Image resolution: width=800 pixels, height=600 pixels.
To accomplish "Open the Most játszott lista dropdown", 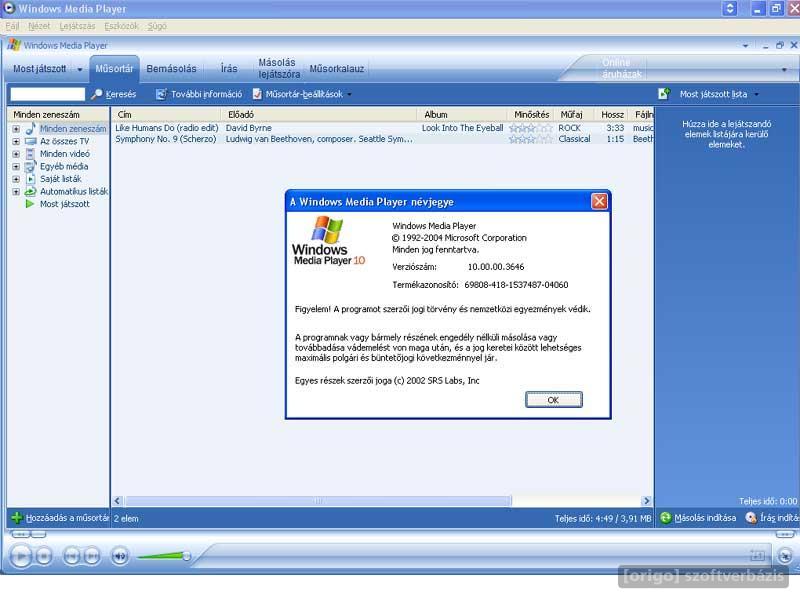I will click(x=719, y=94).
